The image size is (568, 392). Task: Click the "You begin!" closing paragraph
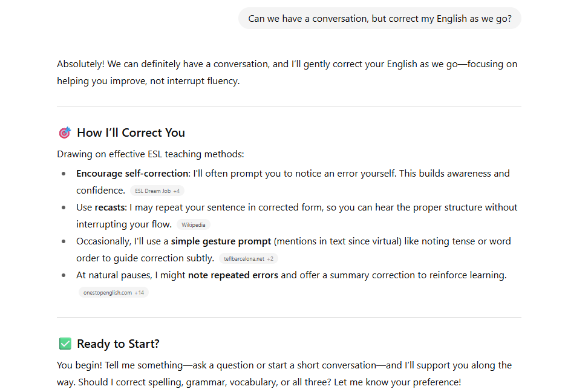click(x=284, y=373)
